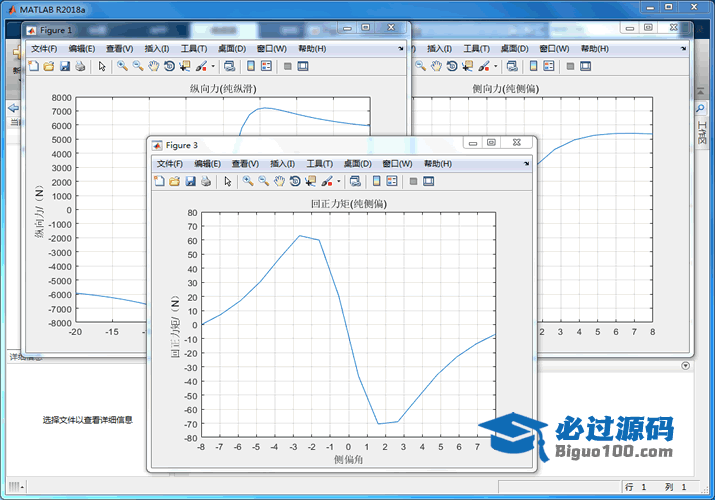Viewport: 715px width, 500px height.
Task: Select Data Cursor tool in Figure 1
Action: pyautogui.click(x=185, y=66)
